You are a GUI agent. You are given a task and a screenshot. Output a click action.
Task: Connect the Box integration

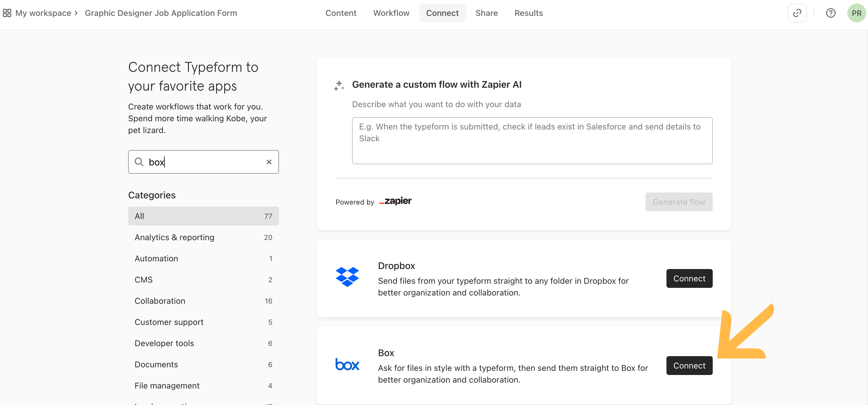[689, 366]
